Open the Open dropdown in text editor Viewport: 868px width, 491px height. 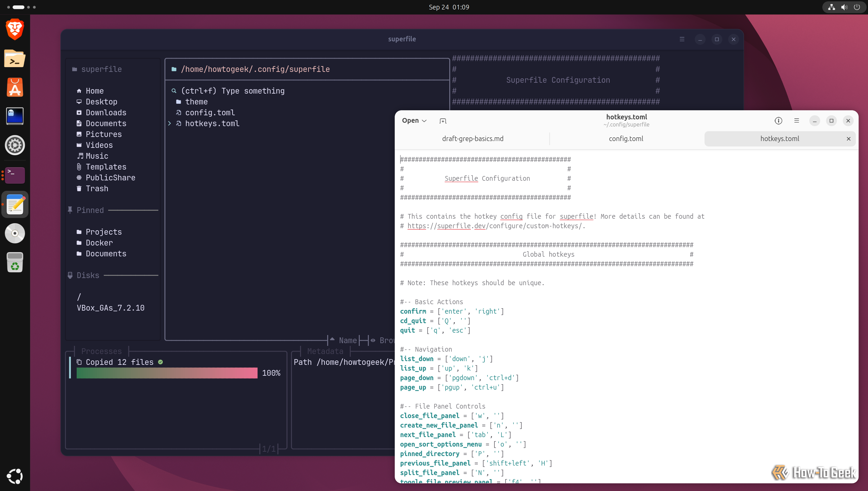(x=414, y=121)
